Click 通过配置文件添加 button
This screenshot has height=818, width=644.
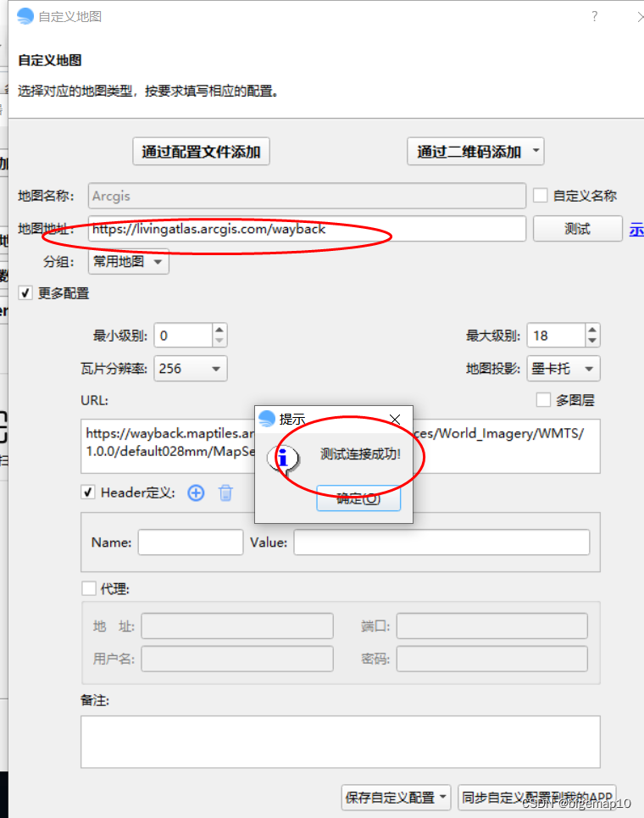coord(201,151)
